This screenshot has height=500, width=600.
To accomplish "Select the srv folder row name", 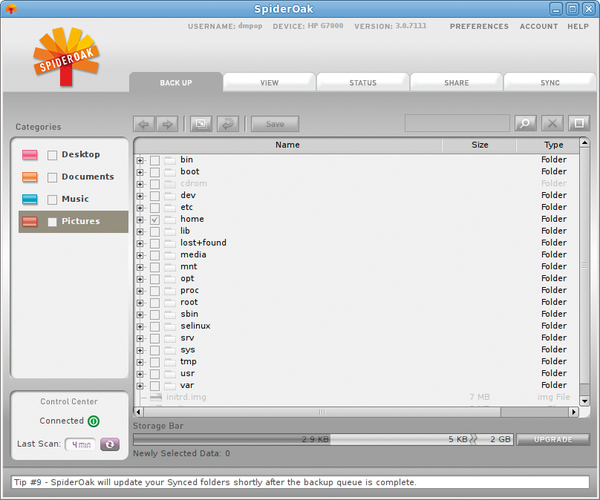I will (187, 338).
